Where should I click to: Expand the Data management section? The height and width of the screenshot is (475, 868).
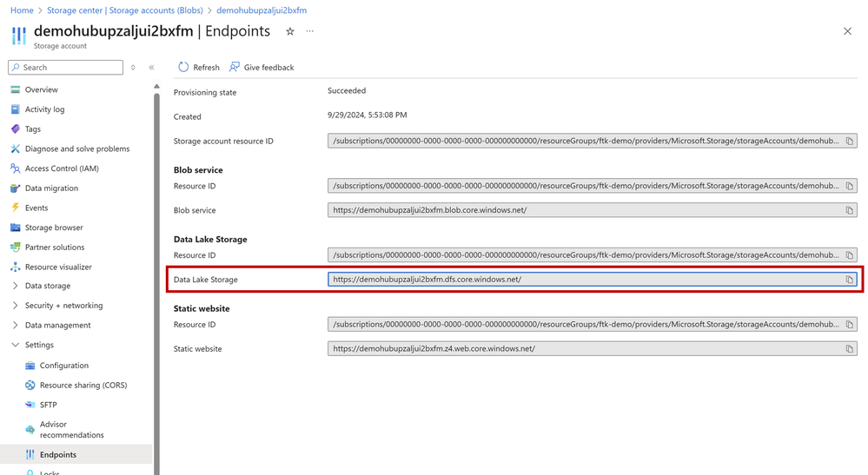pos(15,325)
